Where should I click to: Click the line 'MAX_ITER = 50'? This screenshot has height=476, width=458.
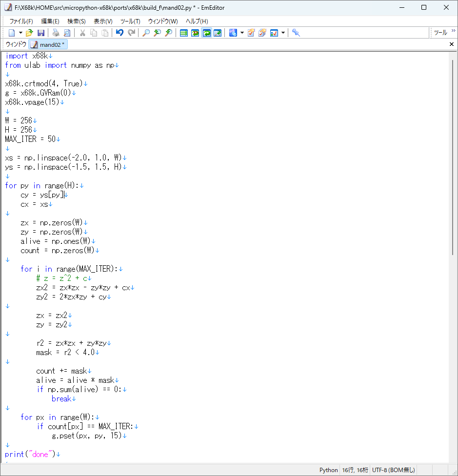[x=30, y=139]
